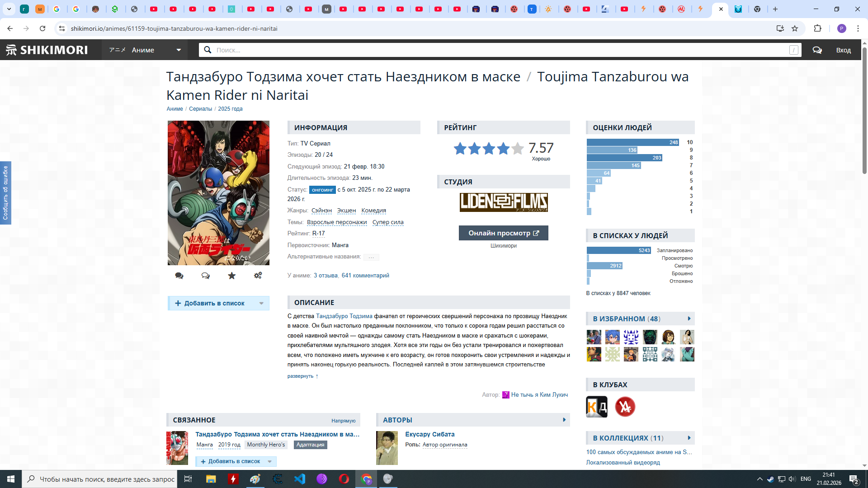The image size is (868, 488).
Task: Open the Сэйнэн genre link
Action: [x=321, y=211]
